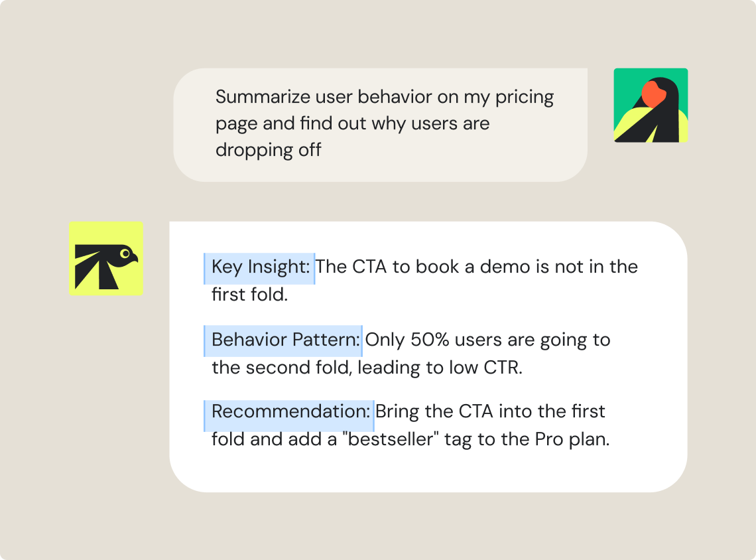Click the yellow hawk assistant logo
This screenshot has height=560, width=756.
106,259
